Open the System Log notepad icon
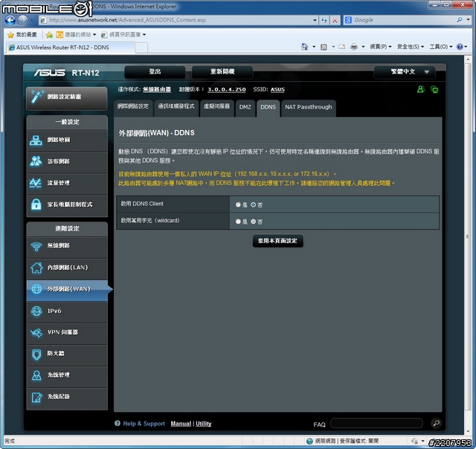This screenshot has height=449, width=476. 36,397
